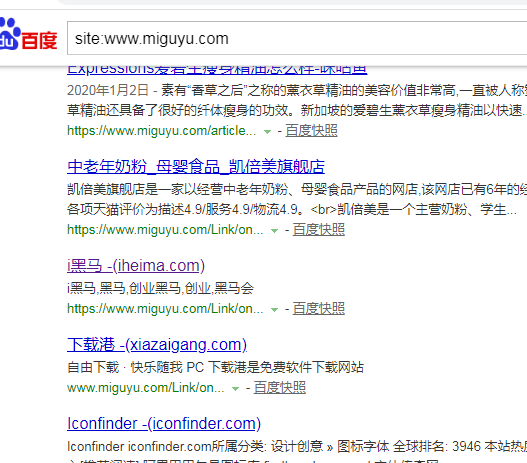Click the green miguyu.com/article URL
527x463 pixels.
[x=161, y=131]
